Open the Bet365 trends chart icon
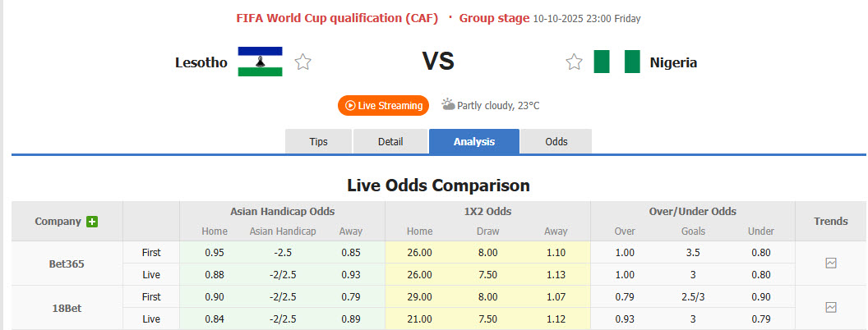 (x=831, y=264)
